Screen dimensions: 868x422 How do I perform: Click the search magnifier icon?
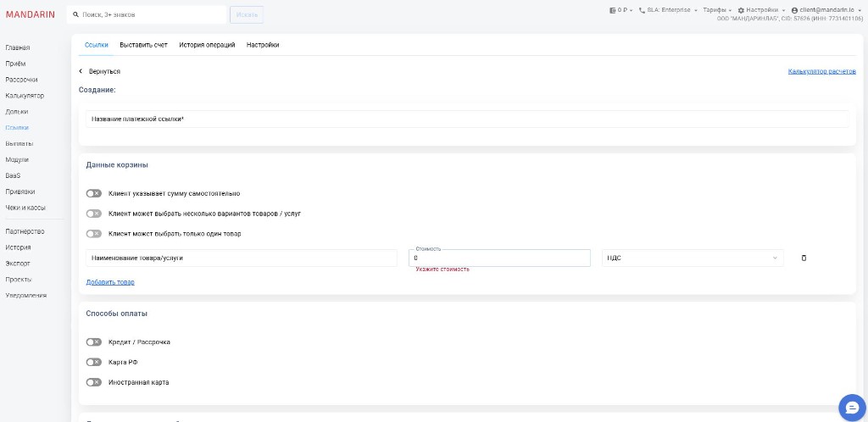[x=75, y=15]
